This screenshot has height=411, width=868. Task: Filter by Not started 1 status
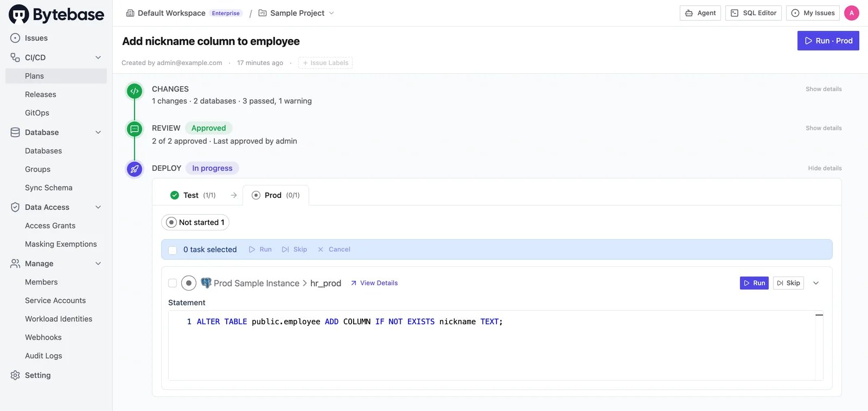tap(195, 222)
